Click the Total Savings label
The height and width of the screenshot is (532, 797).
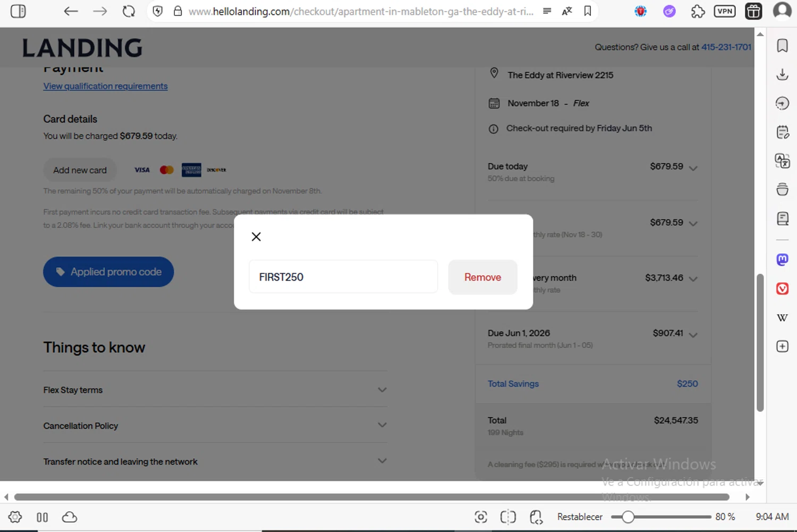513,384
